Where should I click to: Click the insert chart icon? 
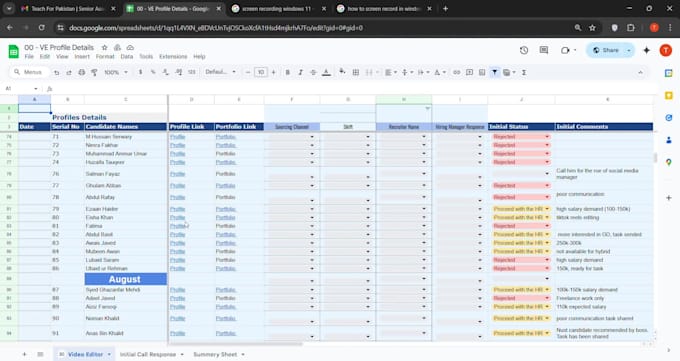482,72
